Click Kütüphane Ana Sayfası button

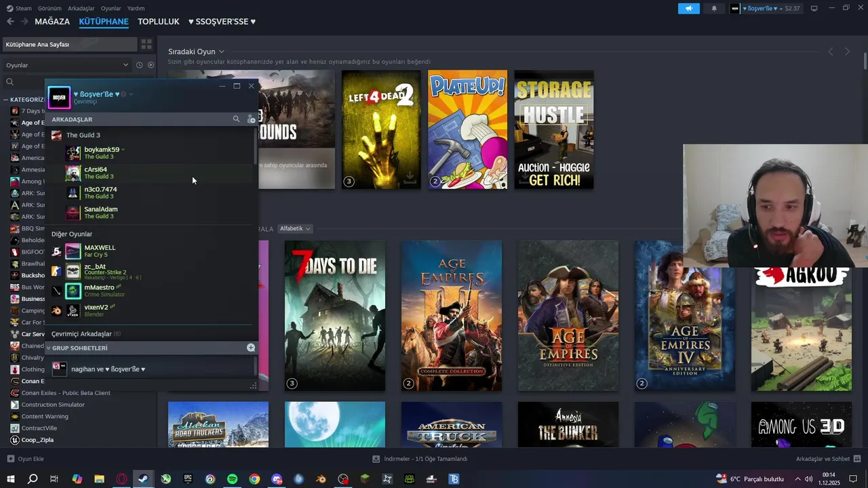70,44
